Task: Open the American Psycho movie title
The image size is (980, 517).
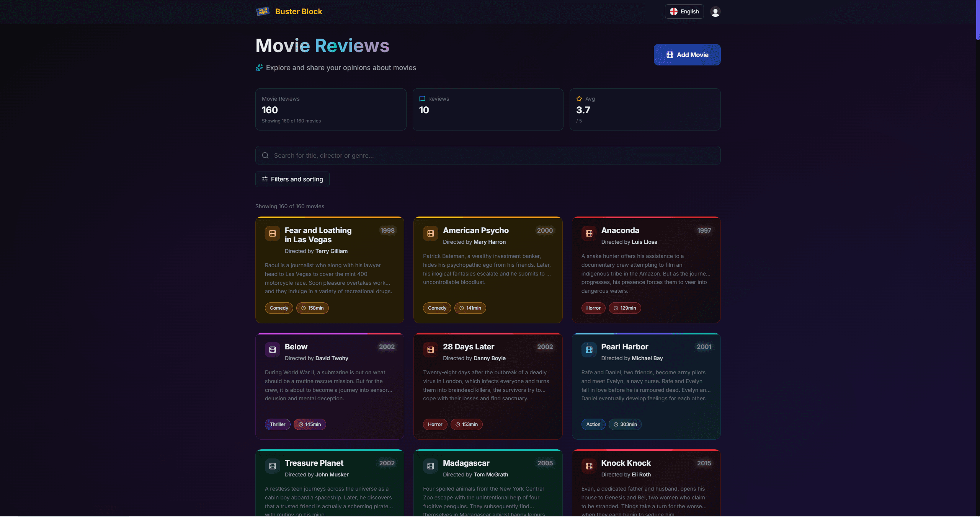Action: pyautogui.click(x=476, y=230)
